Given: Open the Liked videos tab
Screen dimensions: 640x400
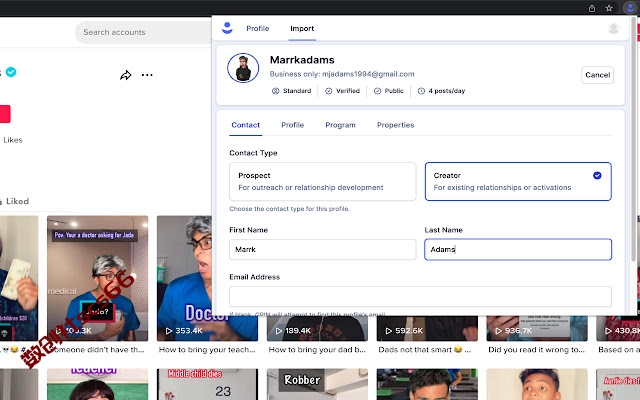Looking at the screenshot, I should (15, 201).
